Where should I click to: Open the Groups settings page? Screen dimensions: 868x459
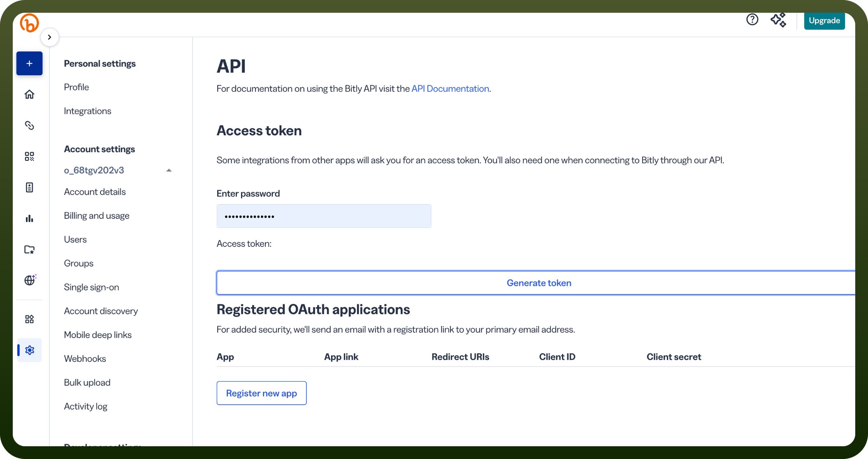(x=79, y=263)
